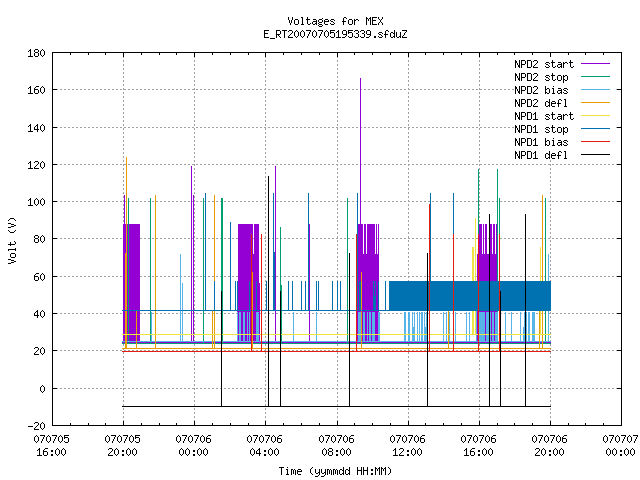Click the y-axis tick label 140

pos(36,128)
